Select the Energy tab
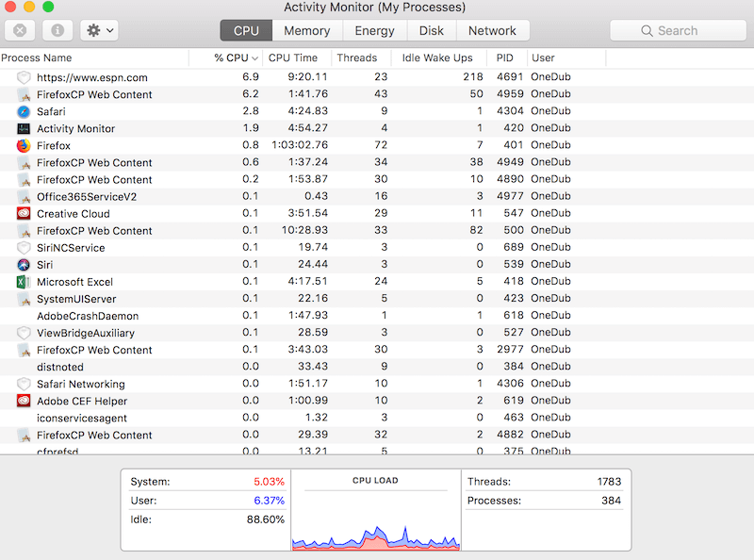The image size is (754, 560). [374, 30]
